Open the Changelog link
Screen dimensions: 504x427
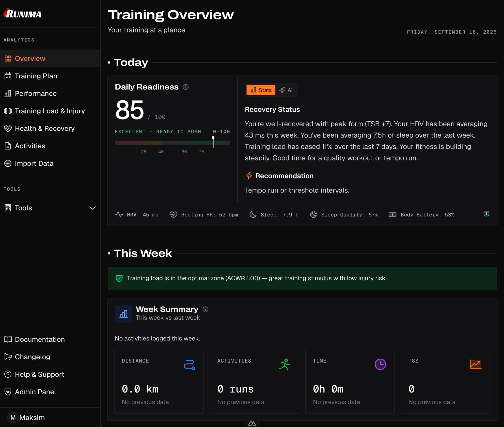pos(50,357)
